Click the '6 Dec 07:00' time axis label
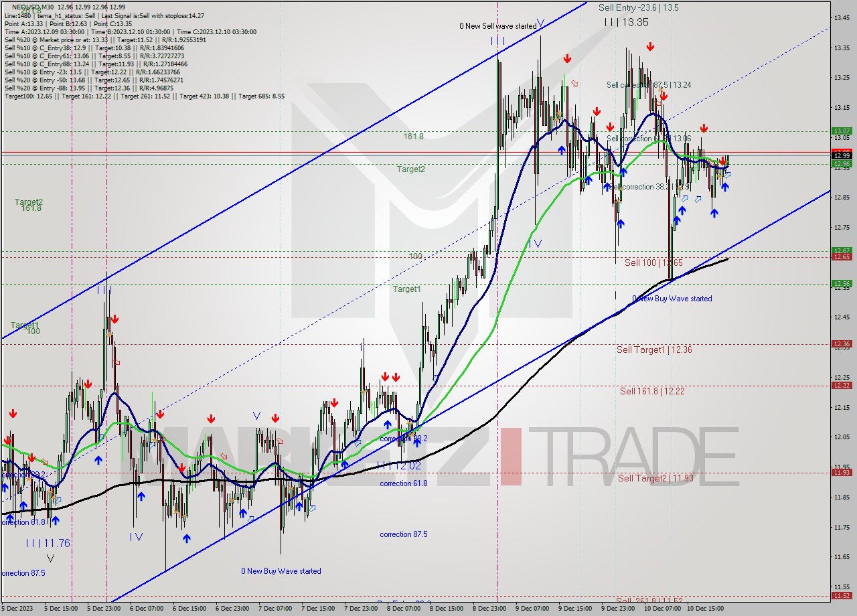The image size is (857, 616). pos(147,609)
